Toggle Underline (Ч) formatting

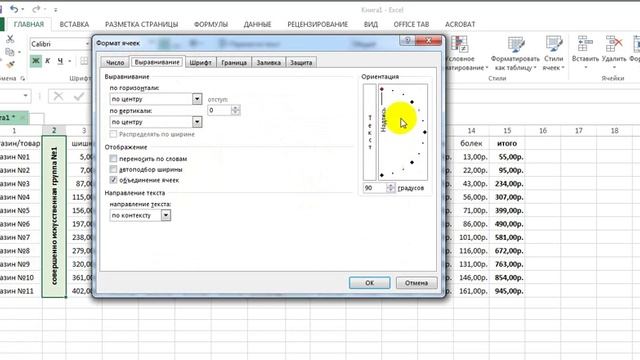point(60,61)
